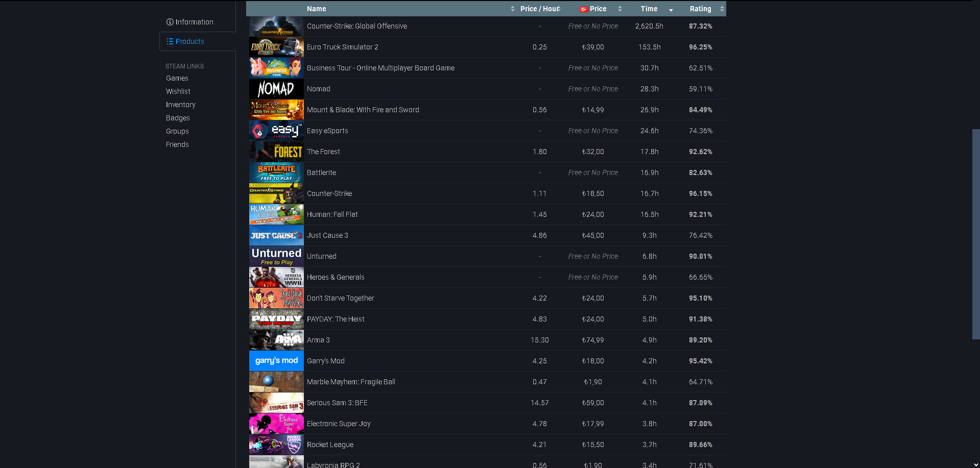Screen dimensions: 980x468
Task: Click the Nomad game thumbnail
Action: click(276, 89)
